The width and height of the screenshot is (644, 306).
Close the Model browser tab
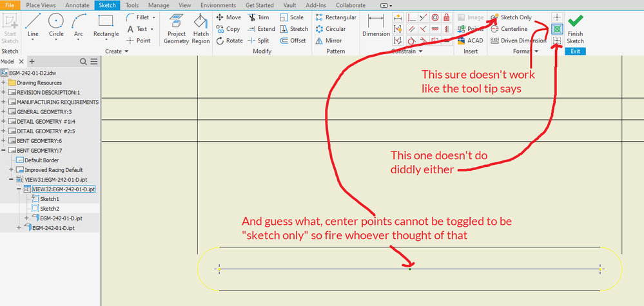click(21, 62)
